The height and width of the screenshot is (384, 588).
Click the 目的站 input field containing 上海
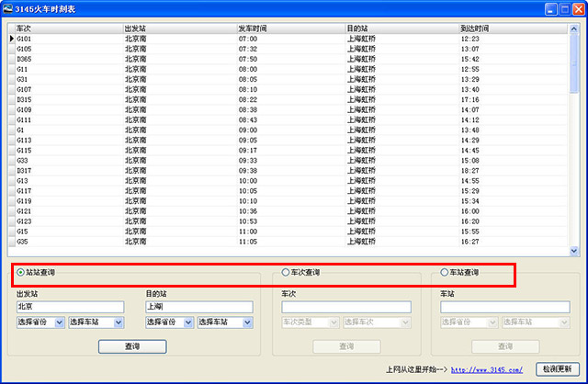[x=199, y=307]
